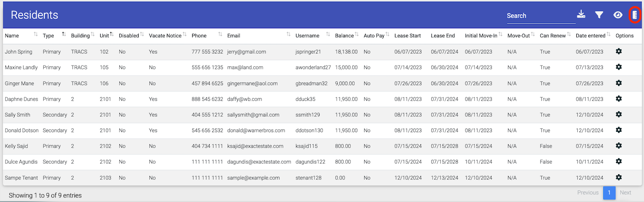The image size is (644, 202).
Task: Open options gear for Maxine Landly
Action: tap(618, 67)
